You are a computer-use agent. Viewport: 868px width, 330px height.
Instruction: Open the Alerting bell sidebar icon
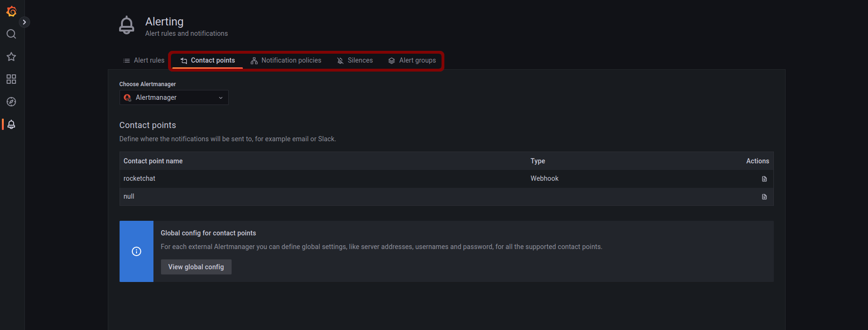tap(11, 124)
